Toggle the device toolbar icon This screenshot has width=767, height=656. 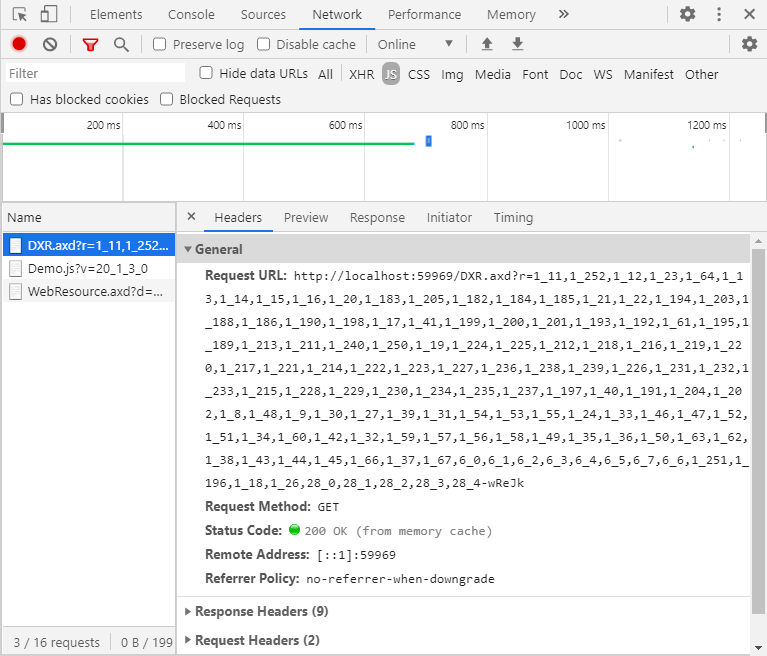click(x=49, y=15)
